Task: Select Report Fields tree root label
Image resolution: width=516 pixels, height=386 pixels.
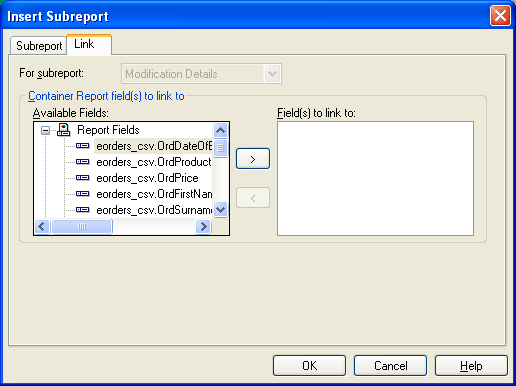Action: coord(108,130)
